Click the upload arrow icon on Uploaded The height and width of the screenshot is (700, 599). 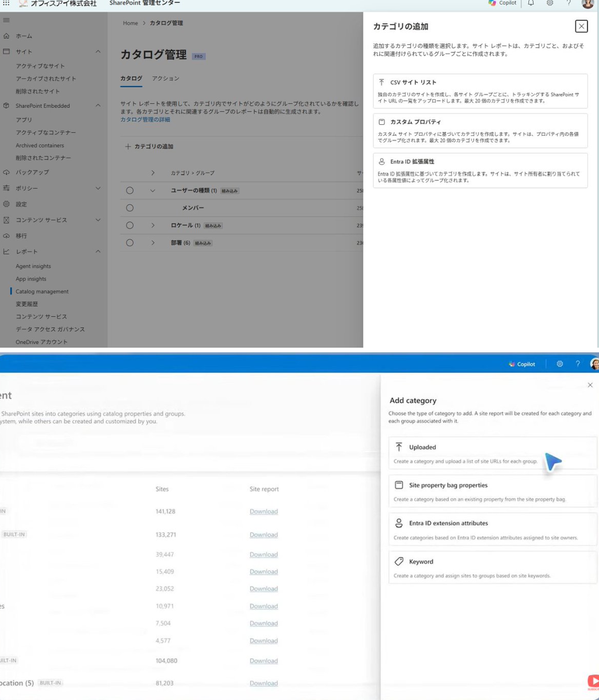(399, 447)
